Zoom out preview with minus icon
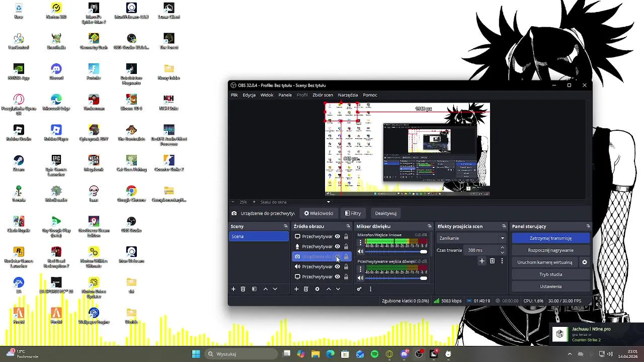The width and height of the screenshot is (644, 362). click(233, 202)
